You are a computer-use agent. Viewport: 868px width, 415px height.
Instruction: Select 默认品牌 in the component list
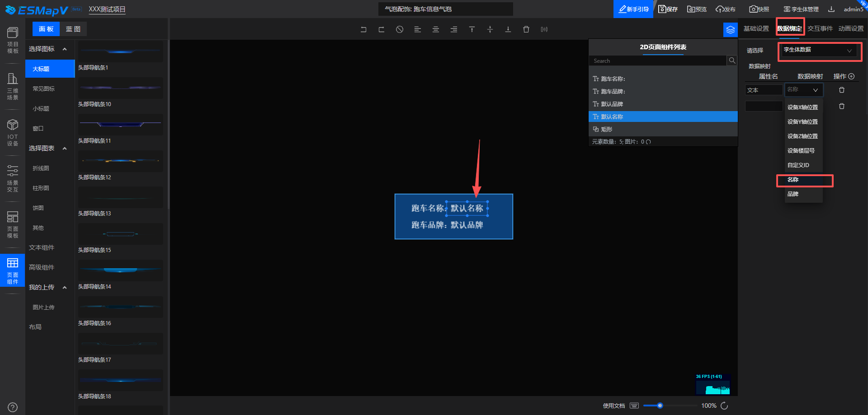[663, 104]
